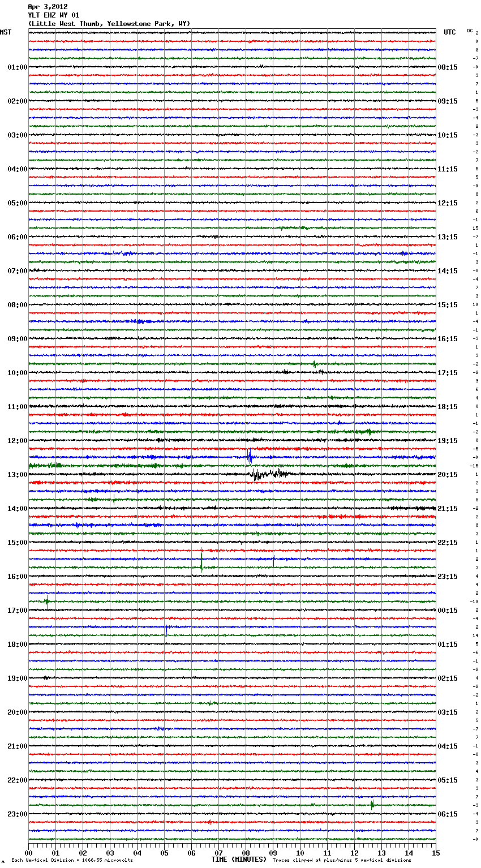This screenshot has width=481, height=868.
Task: Click the 06:00 MST row label
Action: [x=17, y=237]
